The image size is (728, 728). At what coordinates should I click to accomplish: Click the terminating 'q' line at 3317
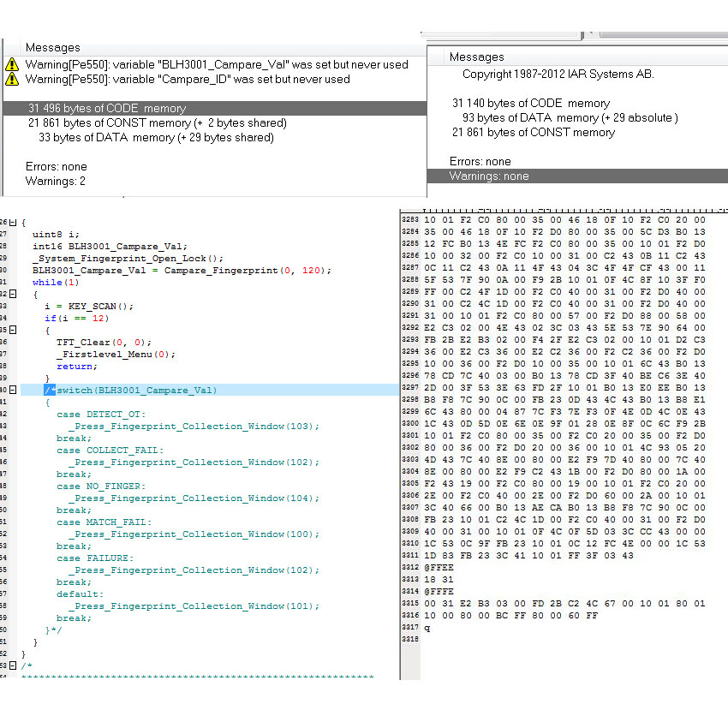[x=427, y=628]
